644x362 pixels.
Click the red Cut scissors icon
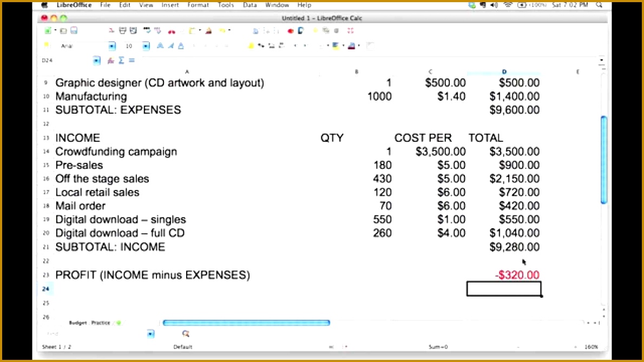click(x=172, y=31)
